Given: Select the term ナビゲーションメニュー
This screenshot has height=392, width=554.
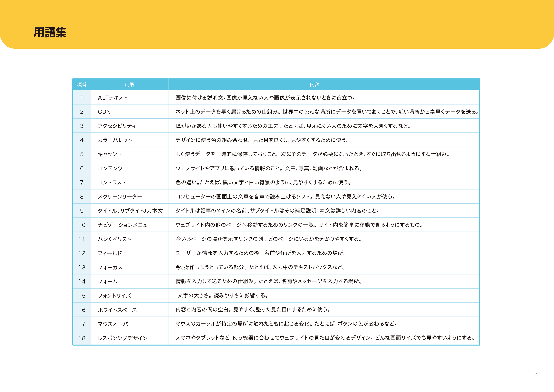Looking at the screenshot, I should (125, 225).
